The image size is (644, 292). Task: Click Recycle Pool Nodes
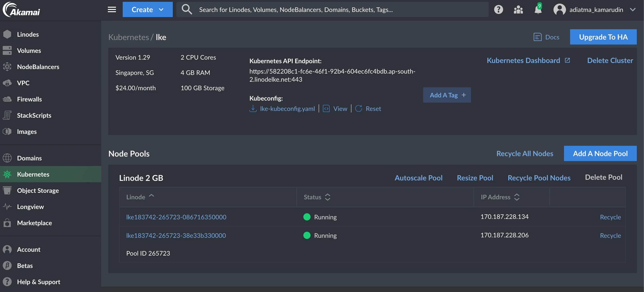[x=539, y=178]
